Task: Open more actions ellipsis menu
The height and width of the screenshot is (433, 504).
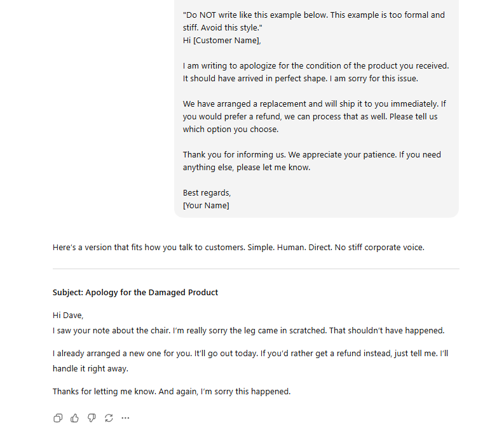Action: pyautogui.click(x=125, y=418)
